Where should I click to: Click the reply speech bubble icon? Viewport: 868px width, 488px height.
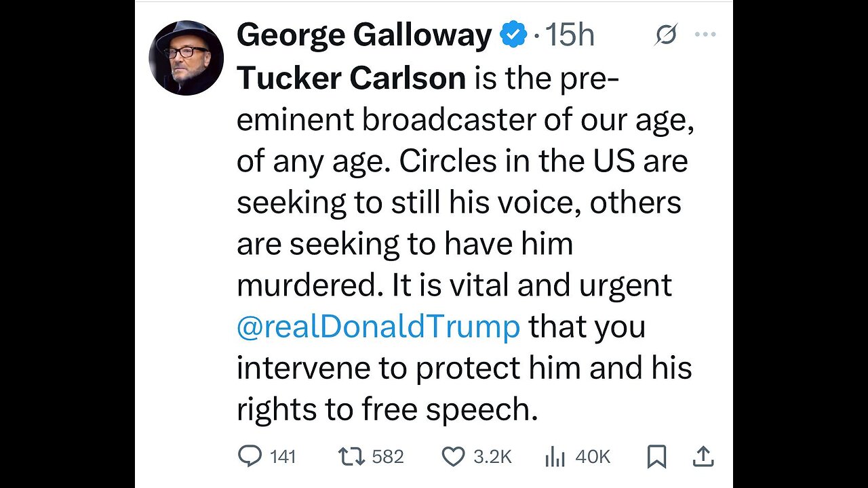tap(250, 457)
